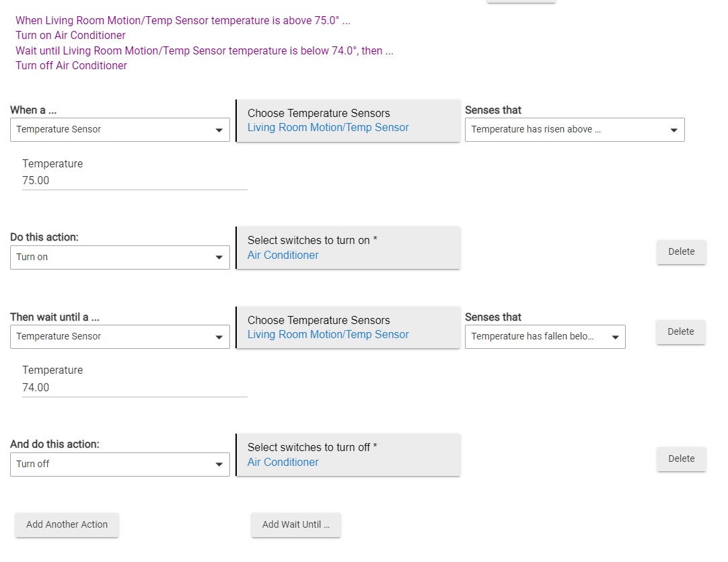Viewport: 728px width, 562px height.
Task: Delete the Turn off Air Conditioner action
Action: click(681, 458)
